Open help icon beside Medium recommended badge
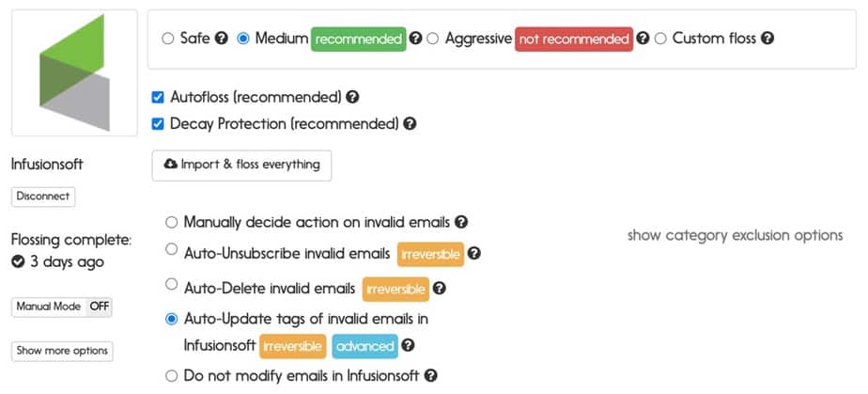Screen dimensions: 868x394 [x=416, y=39]
